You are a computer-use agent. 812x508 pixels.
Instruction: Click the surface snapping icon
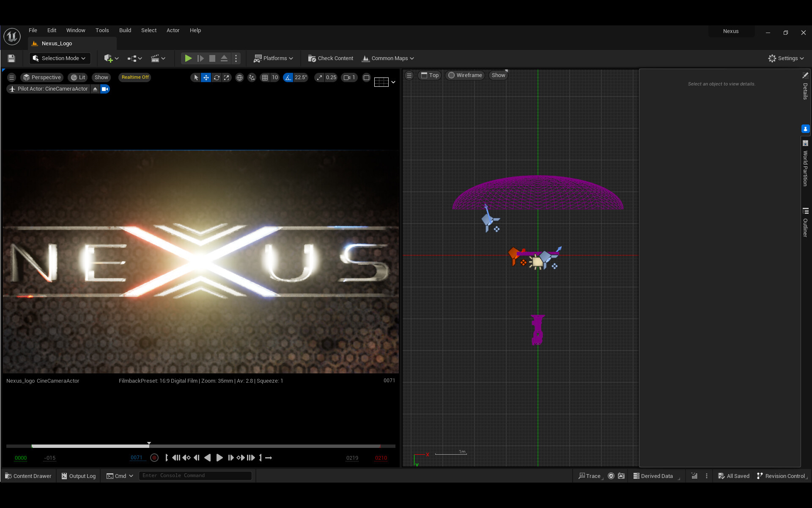(252, 77)
